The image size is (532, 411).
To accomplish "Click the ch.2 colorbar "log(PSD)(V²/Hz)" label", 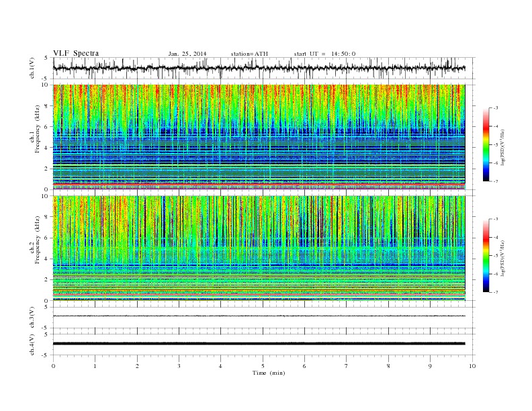I will coord(504,258).
